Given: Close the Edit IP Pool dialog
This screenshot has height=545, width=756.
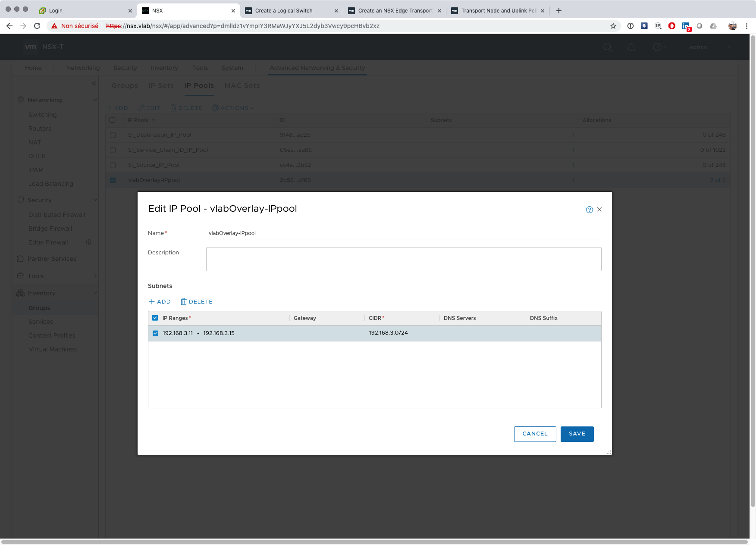Looking at the screenshot, I should (599, 210).
